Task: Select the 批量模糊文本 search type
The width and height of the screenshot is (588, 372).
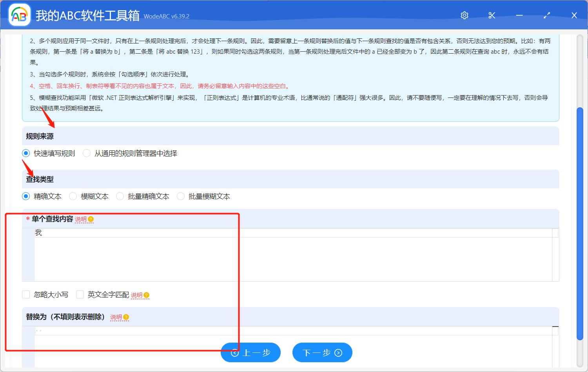Action: (180, 196)
